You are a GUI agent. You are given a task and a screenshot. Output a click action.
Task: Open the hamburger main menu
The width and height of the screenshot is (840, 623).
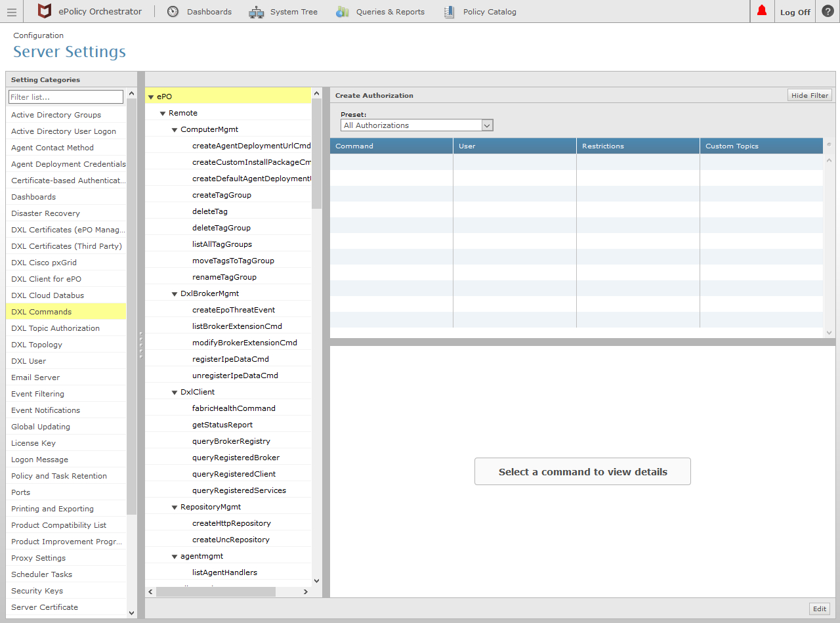click(x=11, y=12)
